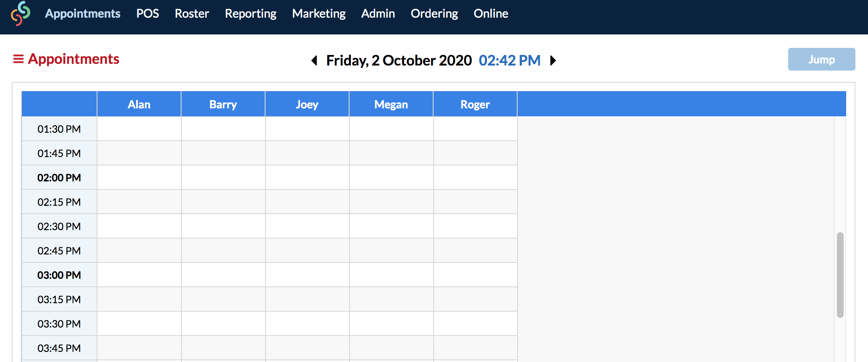
Task: Open the hamburger menu beside Appointments
Action: tap(18, 59)
